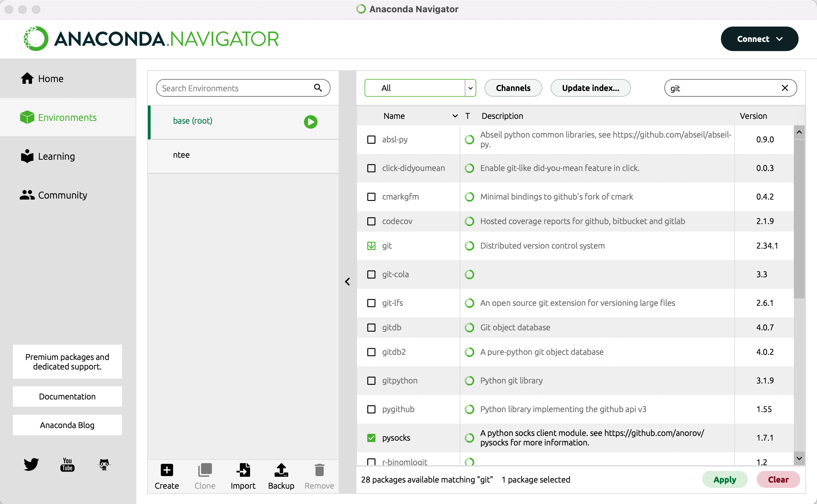Check the git-cola package checkbox
Screen dimensions: 817x504
371,274
